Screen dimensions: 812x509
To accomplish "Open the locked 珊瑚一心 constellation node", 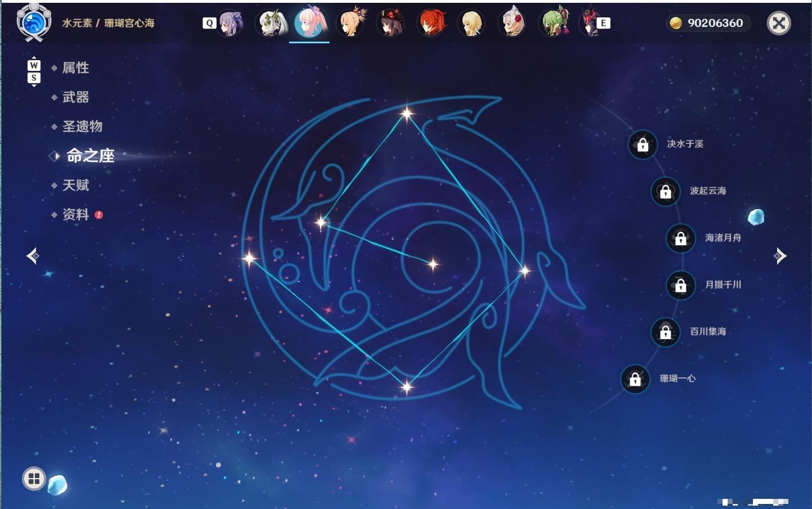I will coord(635,379).
